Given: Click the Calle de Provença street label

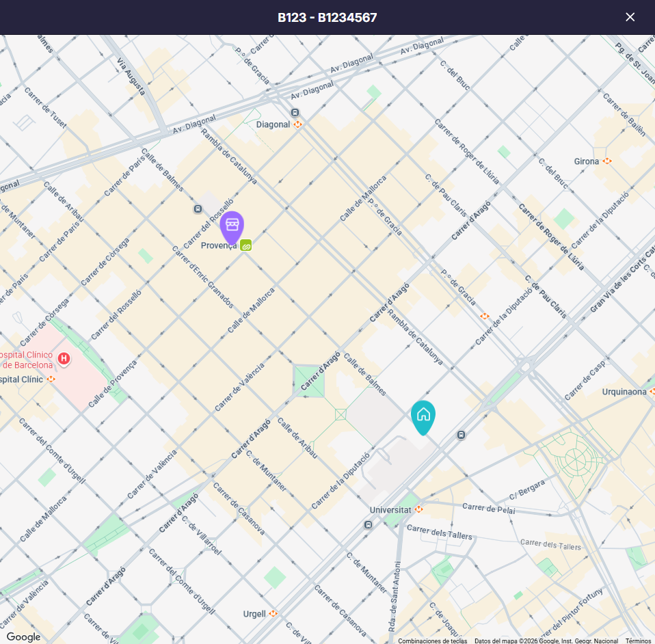Looking at the screenshot, I should pyautogui.click(x=112, y=384).
